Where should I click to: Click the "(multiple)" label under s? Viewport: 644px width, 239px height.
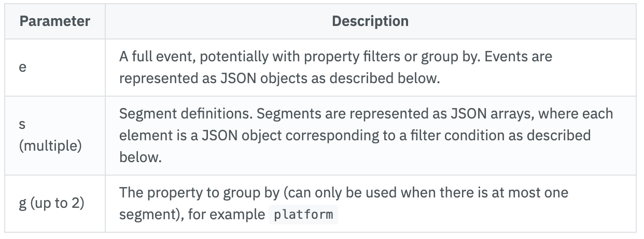click(x=50, y=146)
